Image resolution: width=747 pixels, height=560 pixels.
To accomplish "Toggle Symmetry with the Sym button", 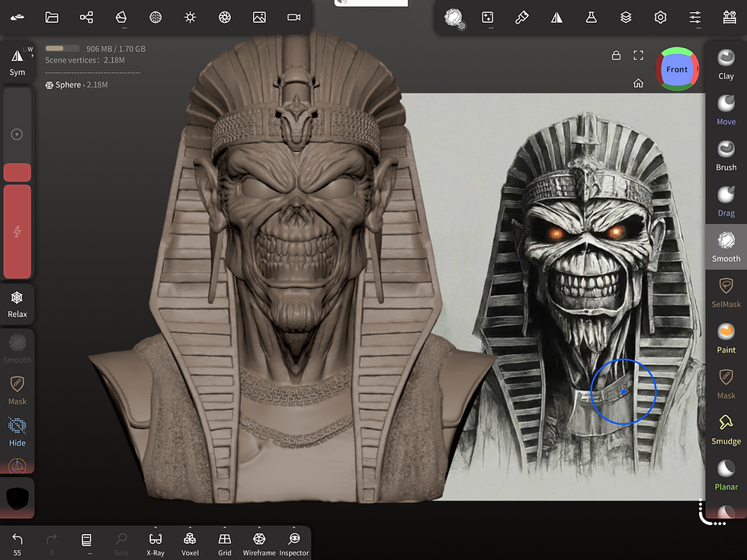I will [17, 62].
